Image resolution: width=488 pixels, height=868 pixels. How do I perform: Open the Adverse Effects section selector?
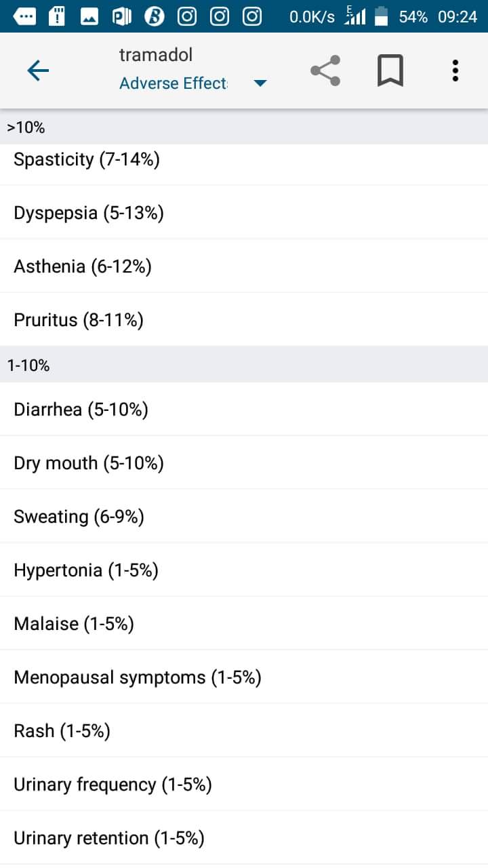(x=174, y=83)
